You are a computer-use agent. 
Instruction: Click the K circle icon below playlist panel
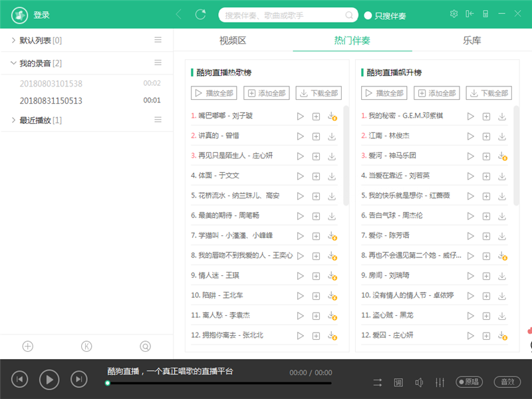pos(86,346)
